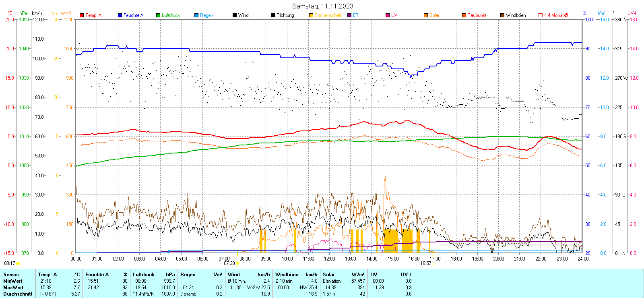Image resolution: width=644 pixels, height=298 pixels.
Task: Click the Wind legend label
Action: [x=243, y=15]
